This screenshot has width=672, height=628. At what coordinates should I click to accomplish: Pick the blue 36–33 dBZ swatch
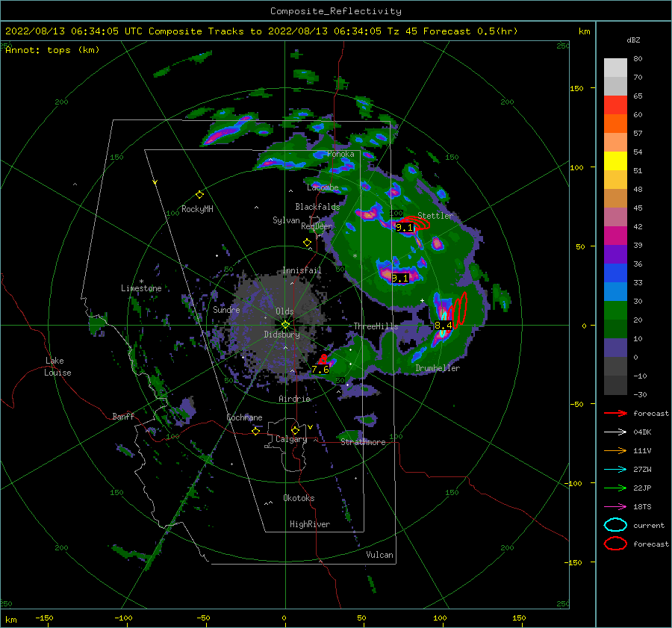pyautogui.click(x=615, y=273)
